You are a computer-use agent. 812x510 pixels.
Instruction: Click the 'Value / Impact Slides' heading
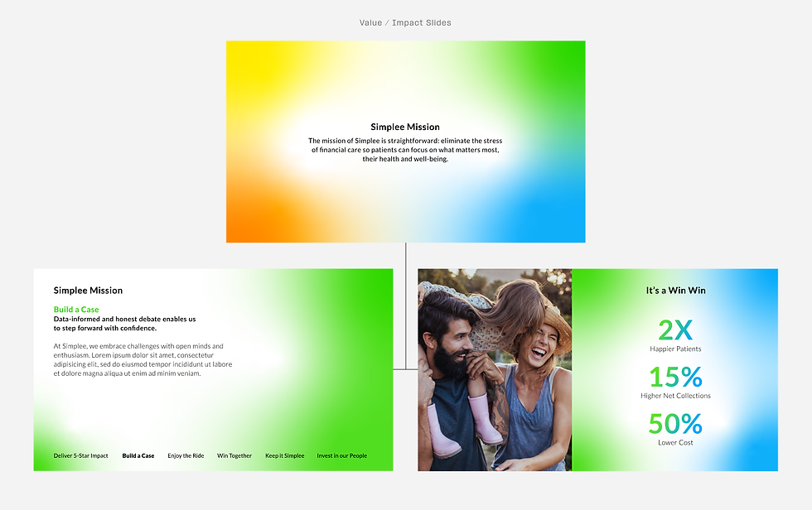(x=405, y=22)
